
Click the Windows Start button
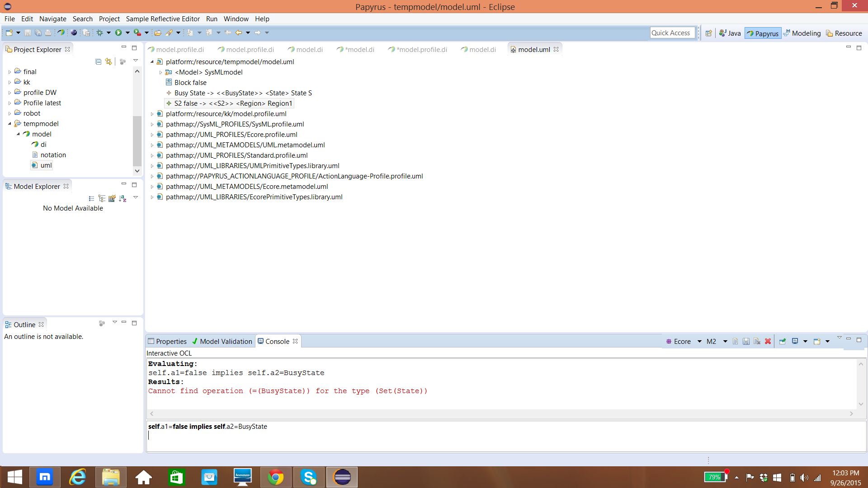[x=14, y=477]
